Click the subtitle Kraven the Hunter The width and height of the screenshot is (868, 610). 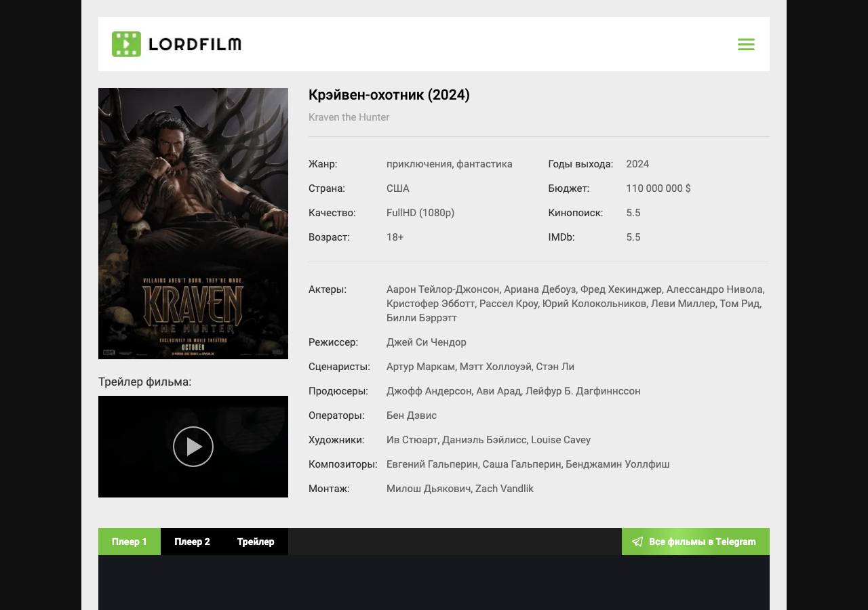[x=349, y=117]
